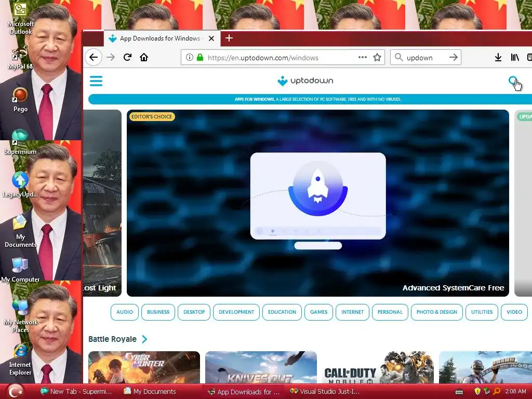Open the Knives Out game card
This screenshot has width=532, height=399.
tap(261, 367)
